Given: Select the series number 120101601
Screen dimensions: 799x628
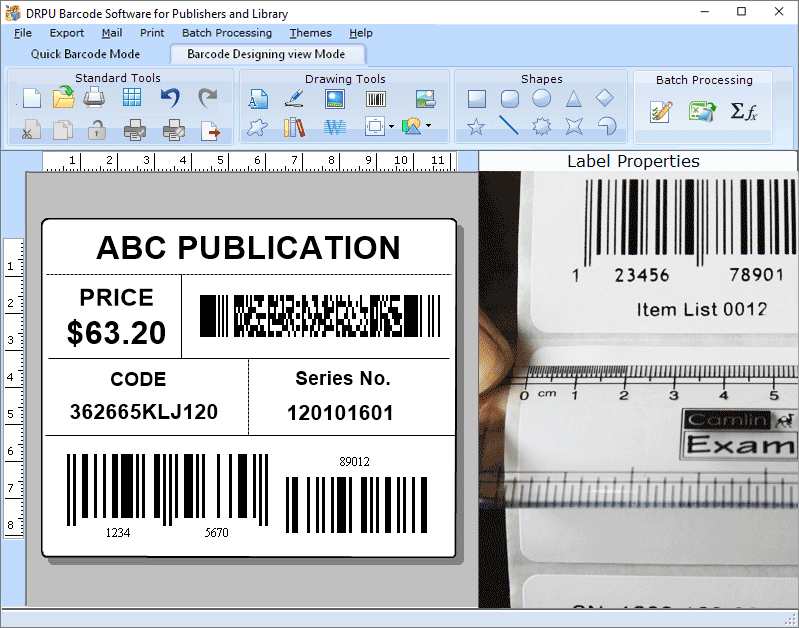Looking at the screenshot, I should point(340,413).
